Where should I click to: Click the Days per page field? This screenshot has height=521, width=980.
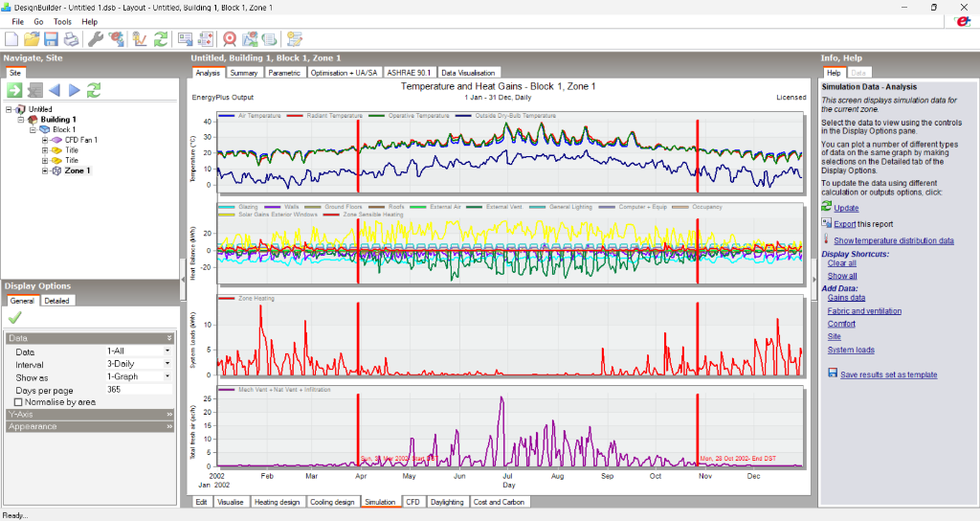tap(139, 389)
